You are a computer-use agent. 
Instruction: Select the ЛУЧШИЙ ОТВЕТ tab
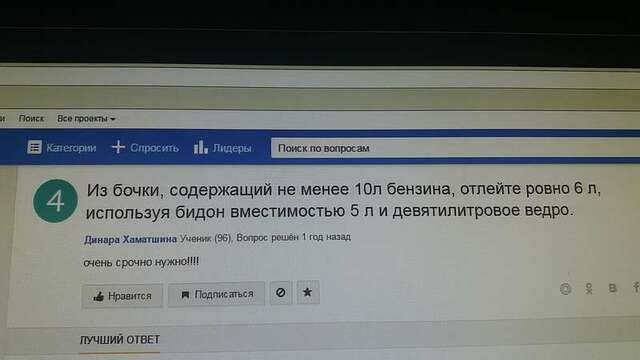click(120, 340)
